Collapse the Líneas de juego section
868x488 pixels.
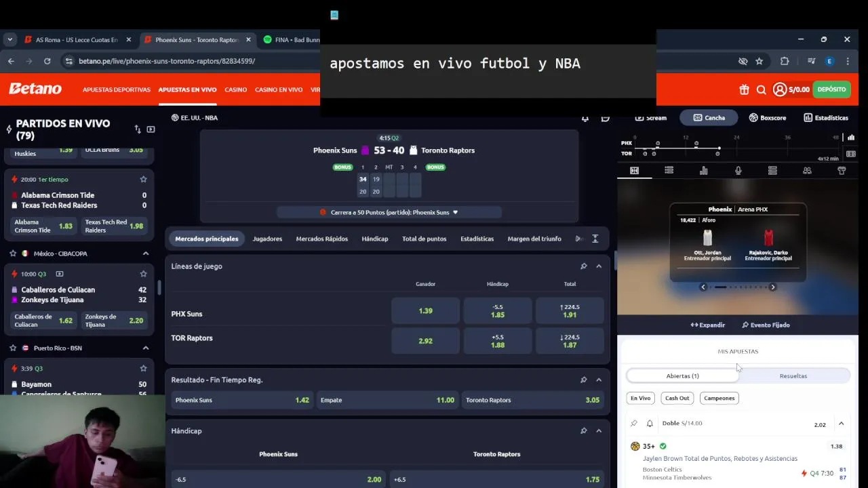(x=599, y=266)
